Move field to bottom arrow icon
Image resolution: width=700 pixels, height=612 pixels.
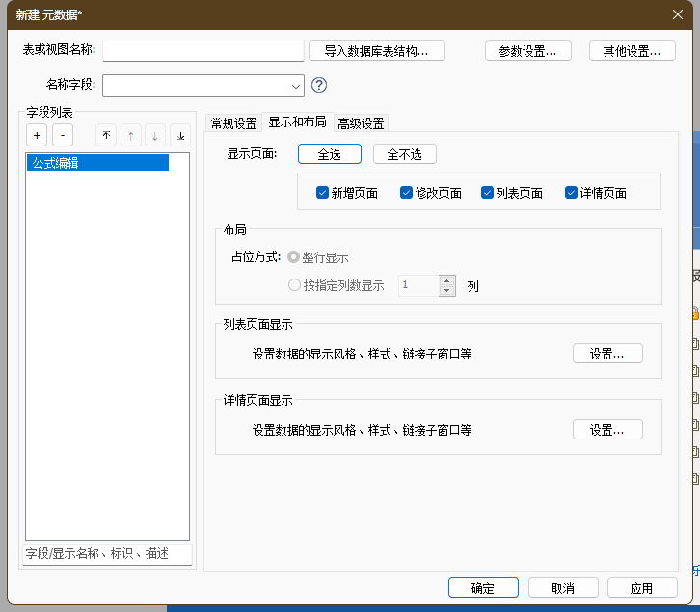(180, 136)
